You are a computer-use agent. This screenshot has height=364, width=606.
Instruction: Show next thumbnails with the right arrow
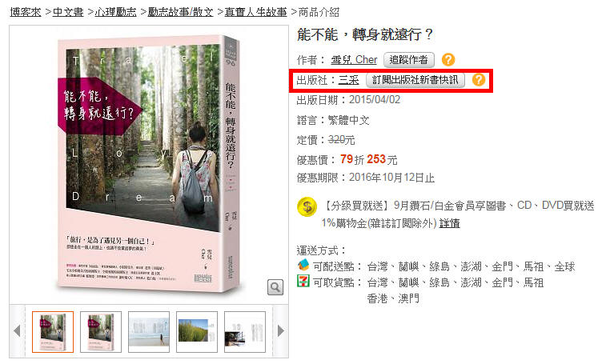(281, 330)
